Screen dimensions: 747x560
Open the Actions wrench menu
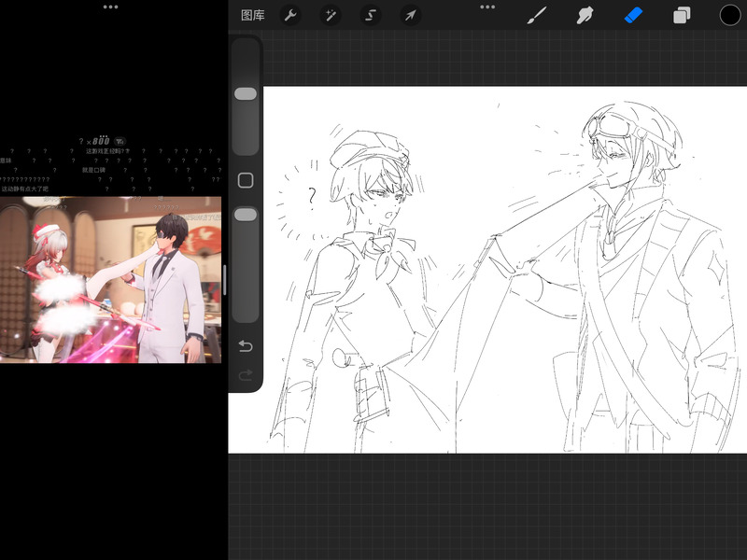point(290,15)
